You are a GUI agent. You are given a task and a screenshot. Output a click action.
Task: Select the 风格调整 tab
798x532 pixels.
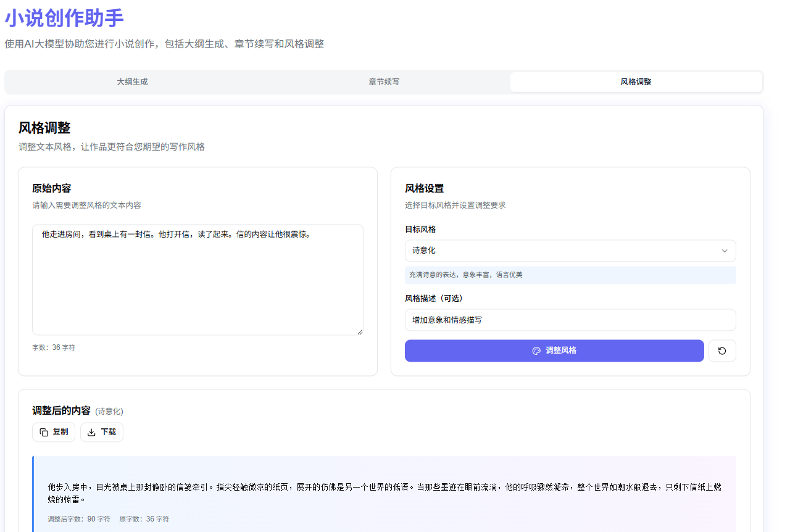(636, 81)
